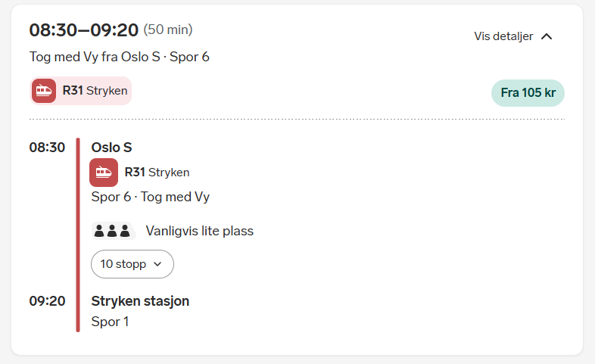Expand the 10 stopp dropdown
The height and width of the screenshot is (364, 595).
[132, 264]
